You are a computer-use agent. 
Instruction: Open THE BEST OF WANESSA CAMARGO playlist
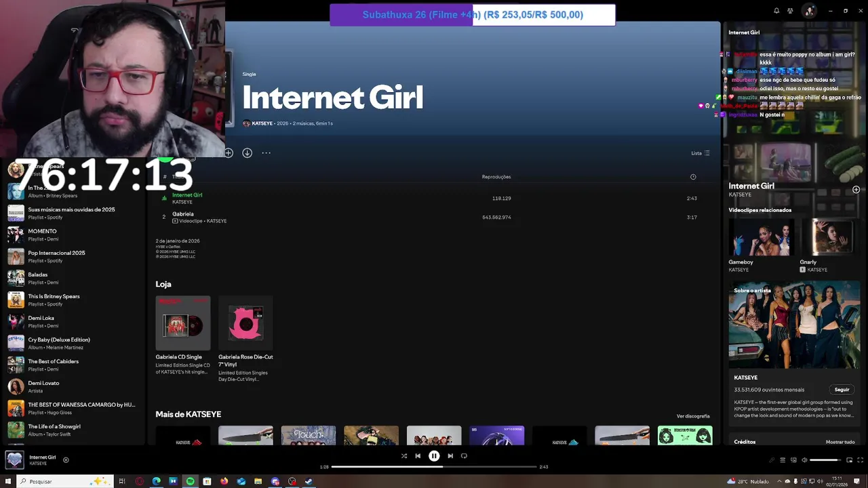pyautogui.click(x=71, y=408)
